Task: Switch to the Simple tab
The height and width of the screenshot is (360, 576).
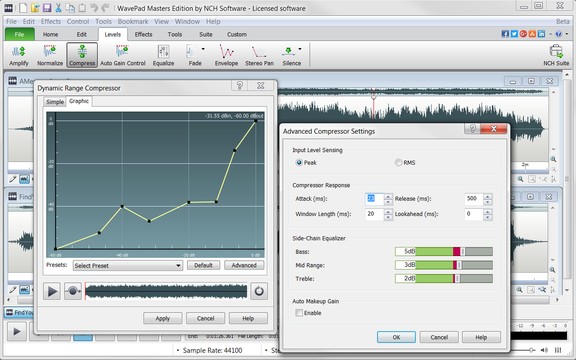Action: 55,102
